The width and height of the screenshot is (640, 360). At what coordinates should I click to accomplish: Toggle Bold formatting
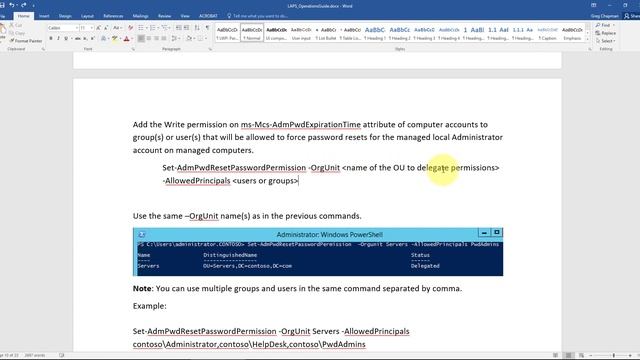[51, 38]
